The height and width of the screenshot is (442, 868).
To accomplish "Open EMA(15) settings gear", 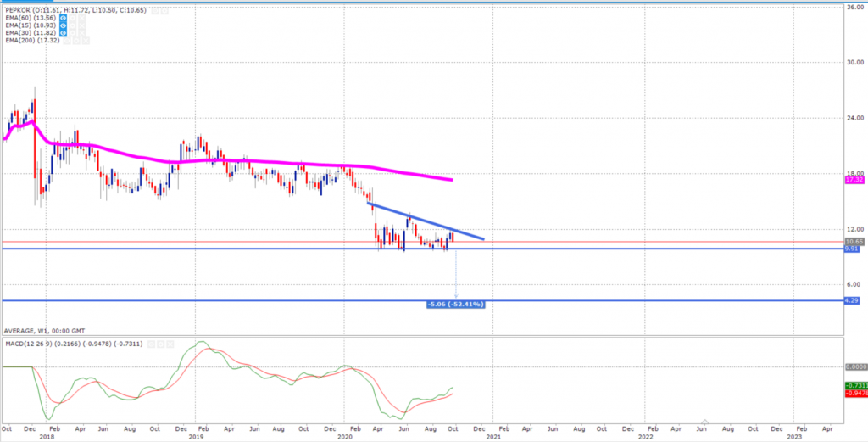I will [73, 25].
